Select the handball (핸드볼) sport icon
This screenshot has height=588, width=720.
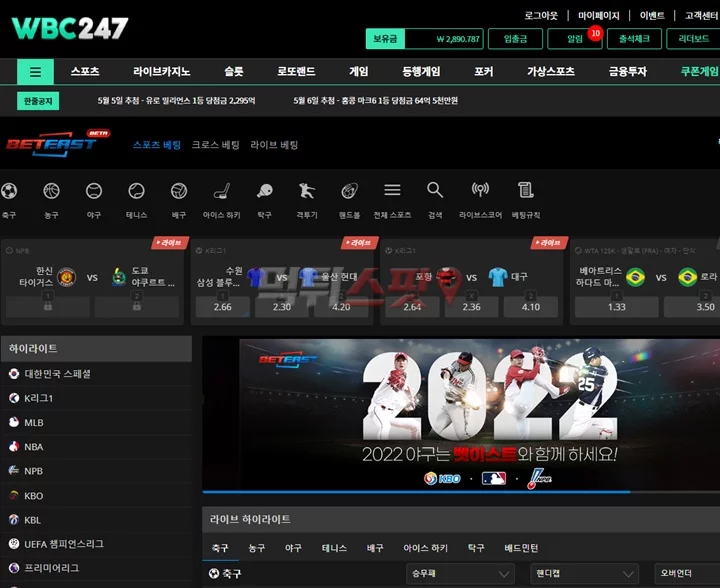coord(349,190)
